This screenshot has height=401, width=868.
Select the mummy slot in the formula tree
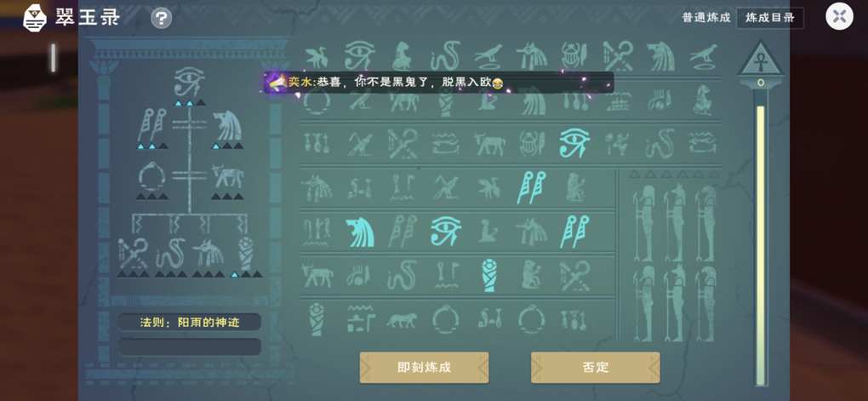(246, 253)
